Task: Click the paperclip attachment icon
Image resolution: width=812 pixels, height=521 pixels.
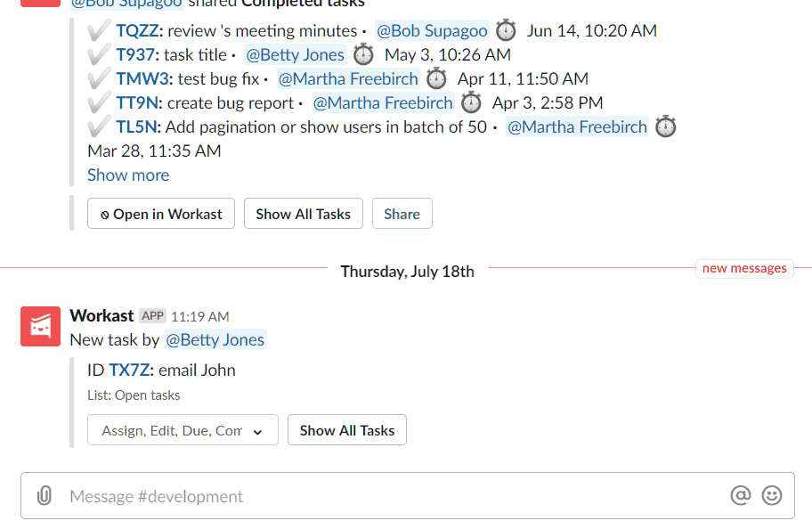Action: [x=45, y=495]
